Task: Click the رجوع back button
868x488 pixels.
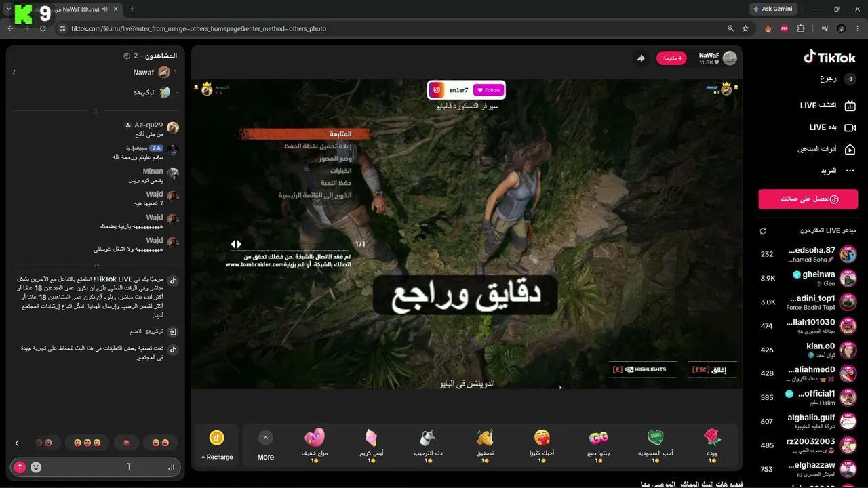Action: coord(837,79)
